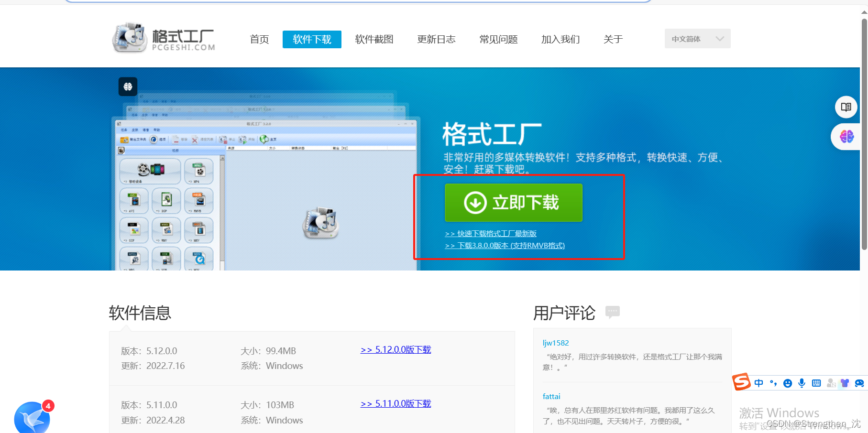Open the 中文简体 language dropdown
This screenshot has height=433, width=868.
coord(697,39)
